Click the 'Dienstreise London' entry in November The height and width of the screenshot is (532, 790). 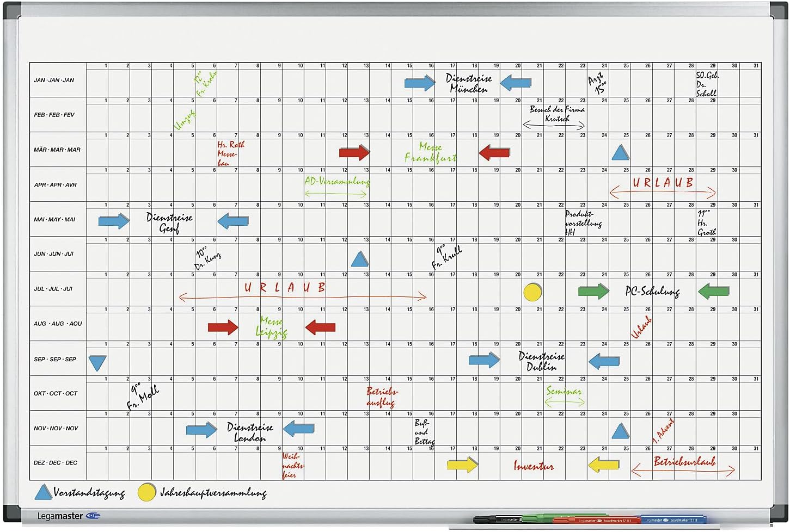pos(250,431)
